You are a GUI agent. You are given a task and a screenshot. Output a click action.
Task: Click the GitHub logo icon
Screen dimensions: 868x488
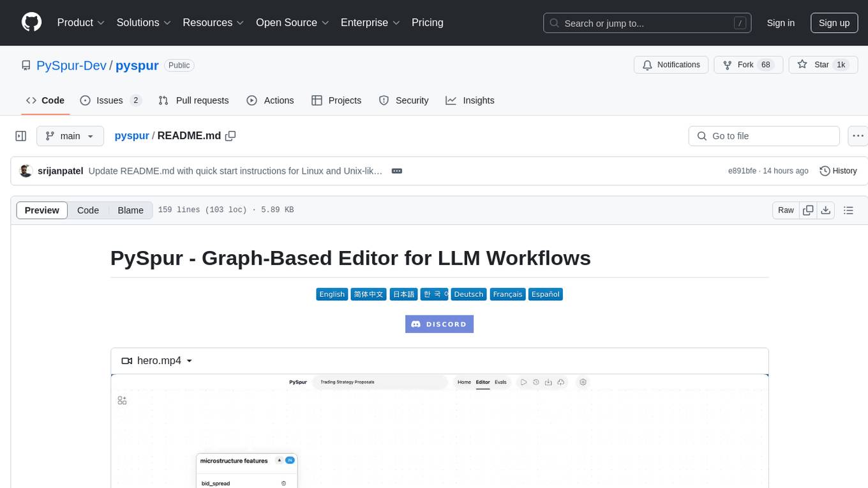click(x=31, y=22)
